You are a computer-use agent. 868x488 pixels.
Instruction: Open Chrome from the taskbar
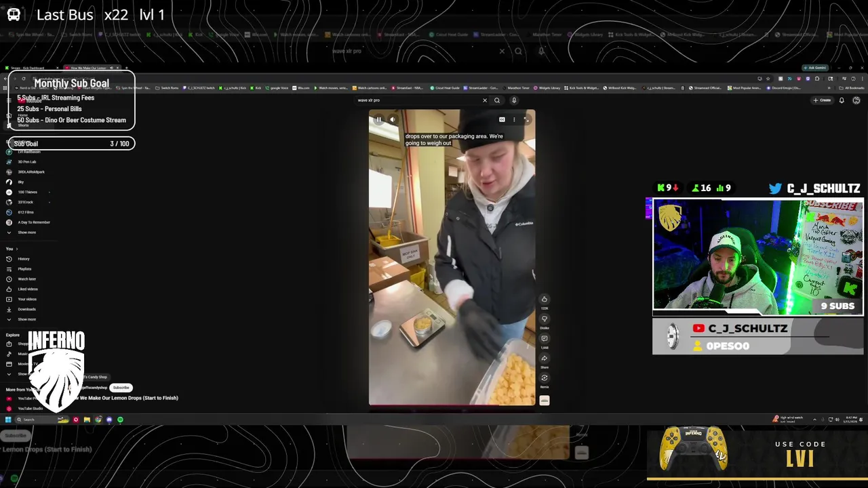click(x=98, y=420)
